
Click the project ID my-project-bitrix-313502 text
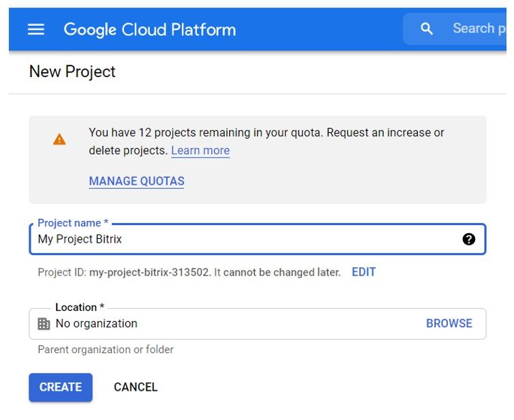tap(150, 272)
